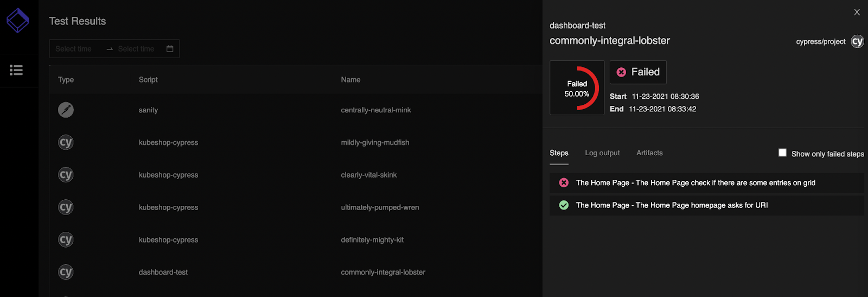
Task: Click the Test Results page heading
Action: pyautogui.click(x=78, y=21)
